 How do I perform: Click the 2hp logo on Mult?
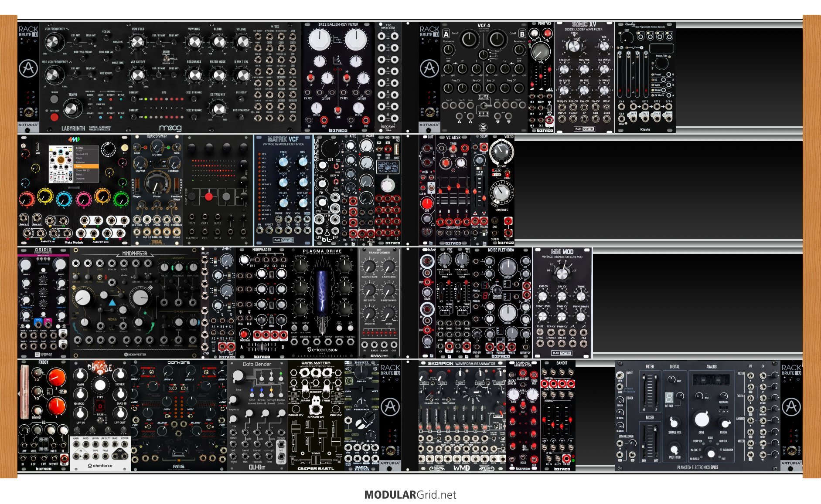[x=205, y=353]
